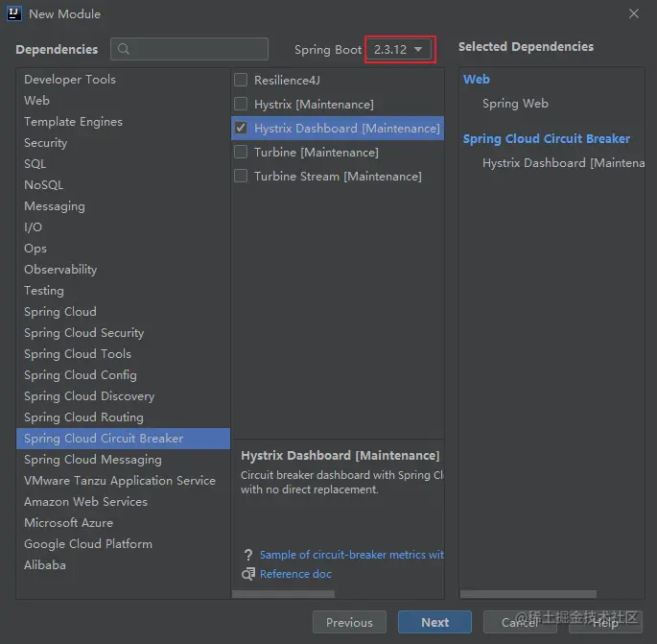Enable Hystrix [Maintenance] checkbox
Image resolution: width=657 pixels, height=644 pixels.
(241, 104)
